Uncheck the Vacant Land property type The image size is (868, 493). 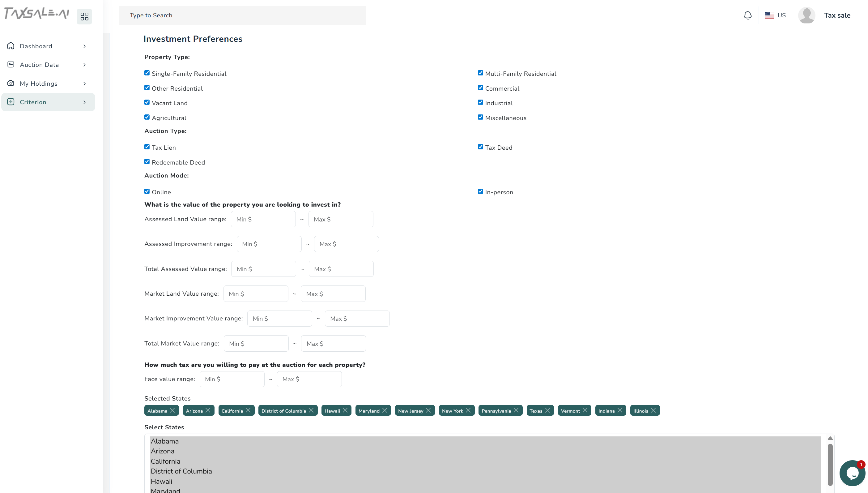click(147, 102)
